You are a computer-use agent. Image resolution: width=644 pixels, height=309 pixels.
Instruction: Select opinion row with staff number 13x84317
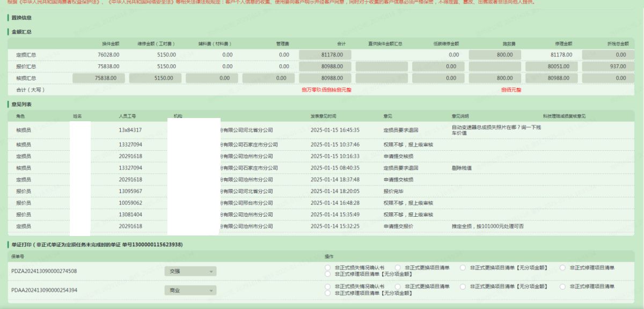pos(130,130)
